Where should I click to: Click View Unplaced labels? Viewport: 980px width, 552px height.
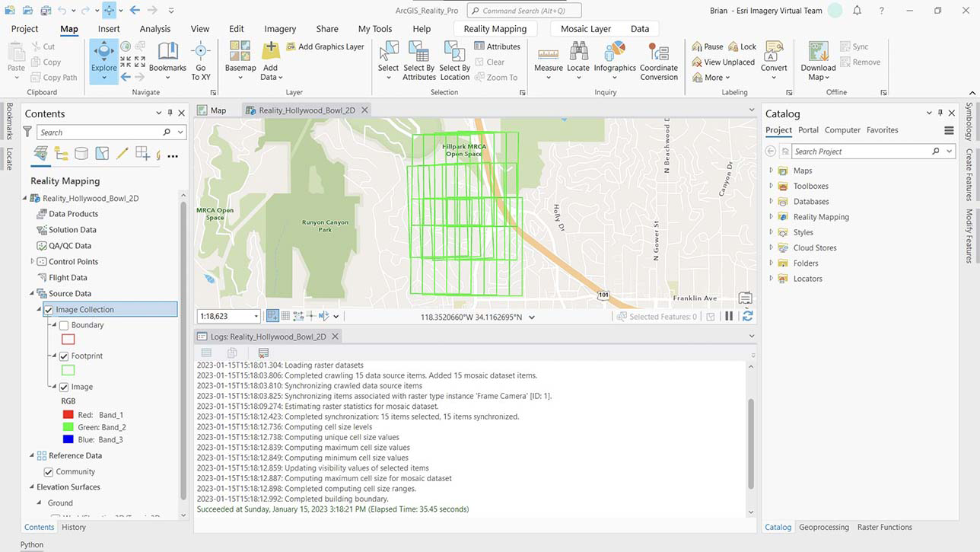point(724,62)
